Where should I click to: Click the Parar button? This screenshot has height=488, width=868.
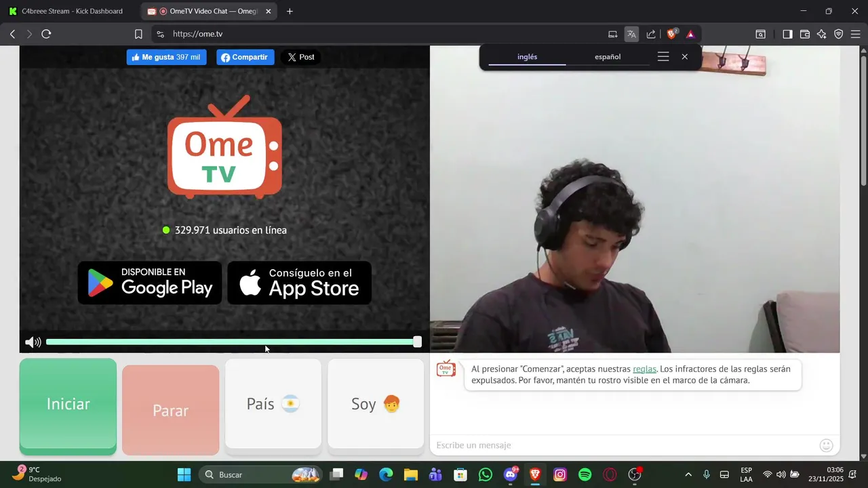(x=170, y=410)
